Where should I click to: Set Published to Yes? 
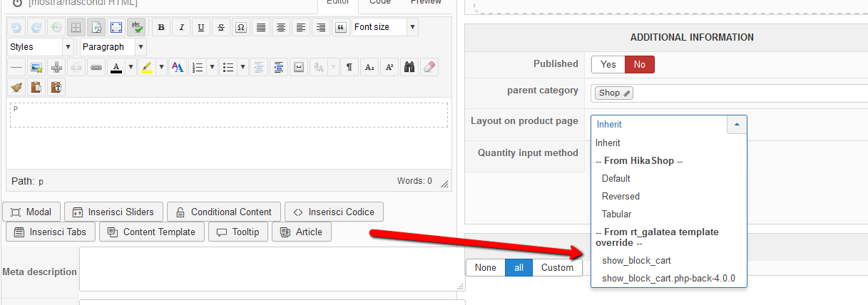click(x=608, y=64)
